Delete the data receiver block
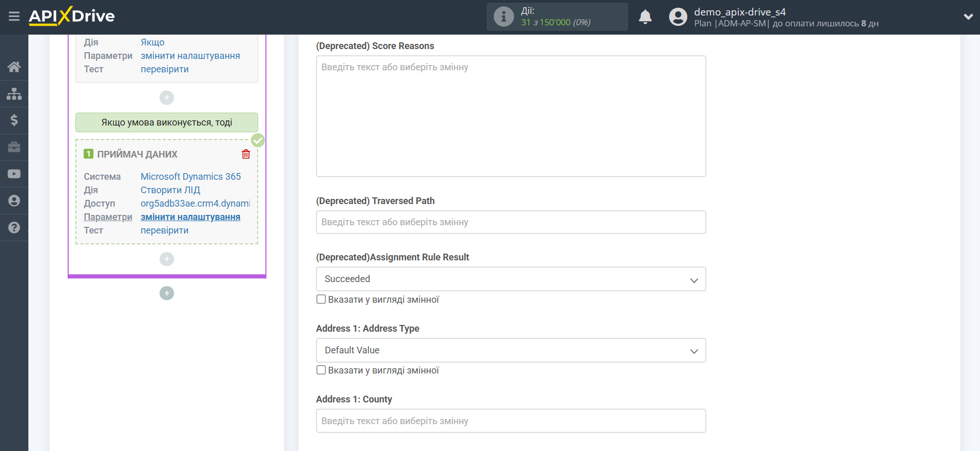980x451 pixels. pyautogui.click(x=246, y=154)
